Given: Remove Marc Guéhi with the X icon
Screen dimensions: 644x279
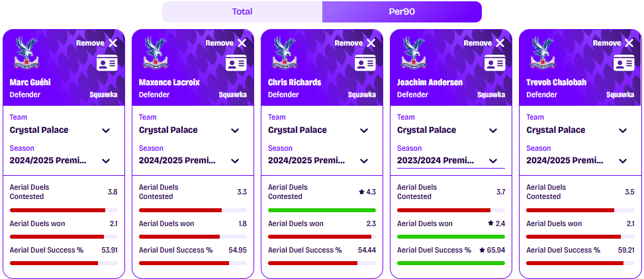Looking at the screenshot, I should pyautogui.click(x=113, y=43).
